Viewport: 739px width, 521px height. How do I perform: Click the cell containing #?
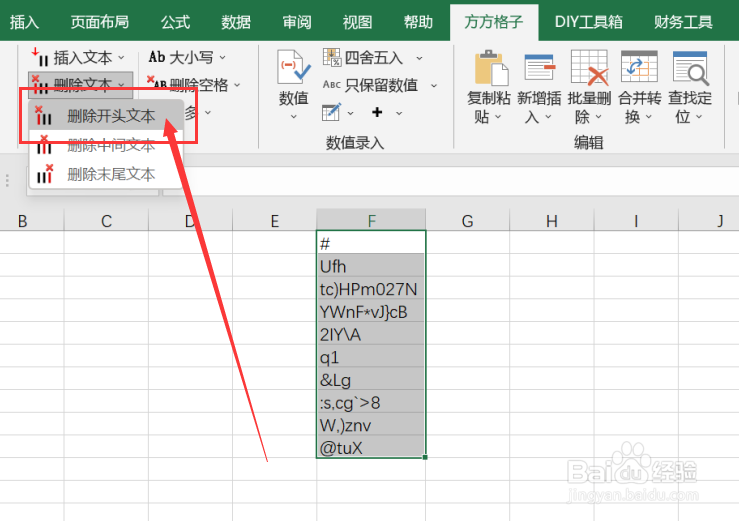click(371, 243)
